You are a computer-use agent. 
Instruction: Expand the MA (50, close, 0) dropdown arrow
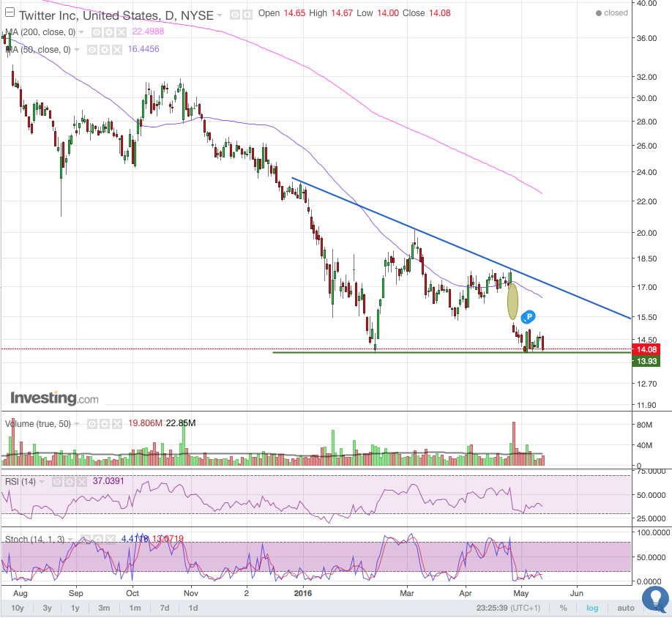click(x=77, y=50)
